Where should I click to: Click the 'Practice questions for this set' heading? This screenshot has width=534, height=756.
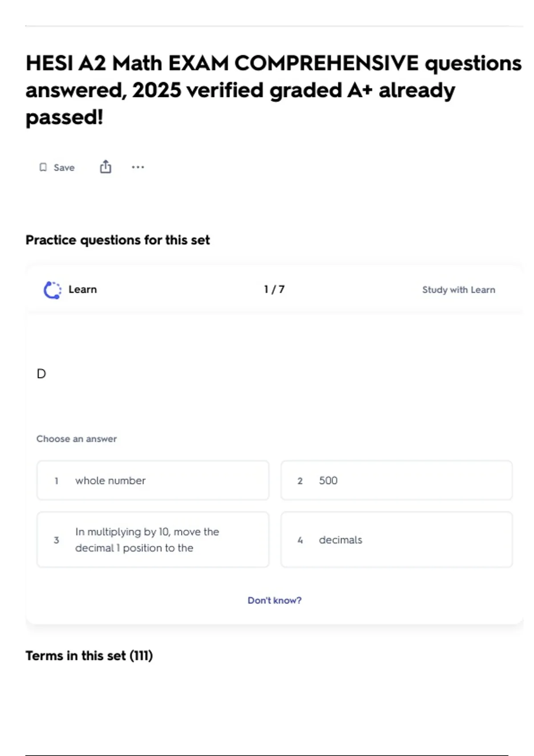click(x=117, y=240)
